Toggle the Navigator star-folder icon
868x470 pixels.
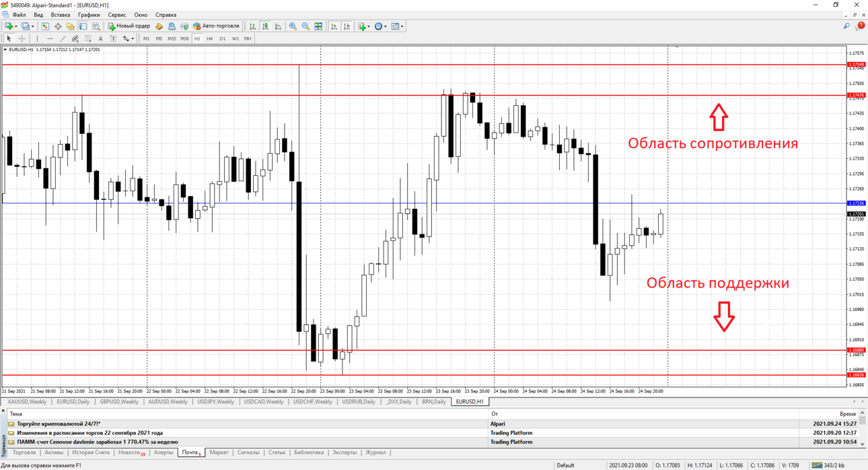[x=70, y=26]
